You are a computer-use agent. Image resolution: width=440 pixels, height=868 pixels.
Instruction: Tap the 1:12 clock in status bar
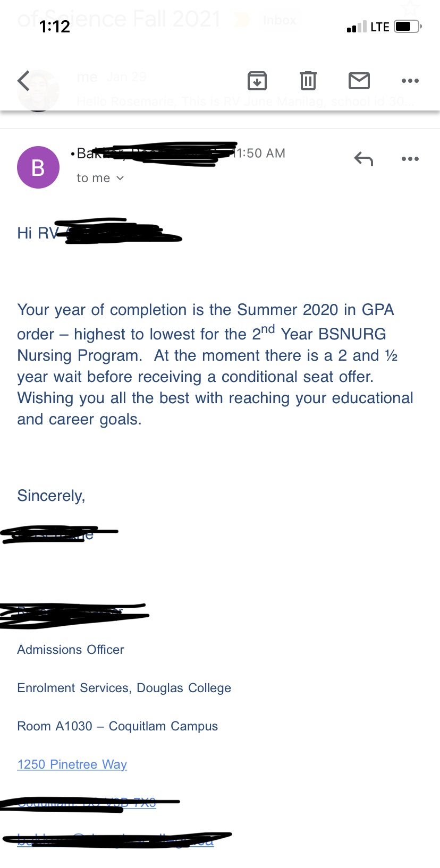pos(55,27)
